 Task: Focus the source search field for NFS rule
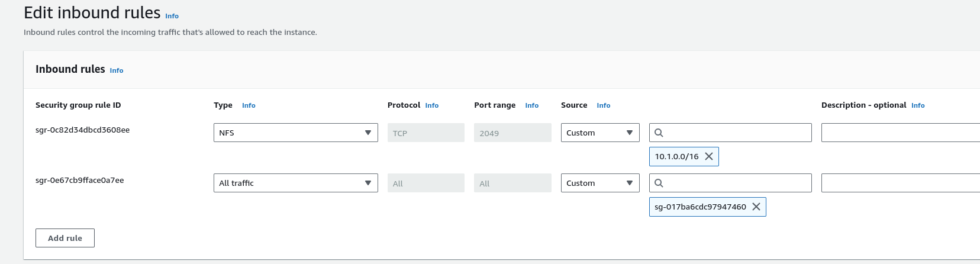737,133
